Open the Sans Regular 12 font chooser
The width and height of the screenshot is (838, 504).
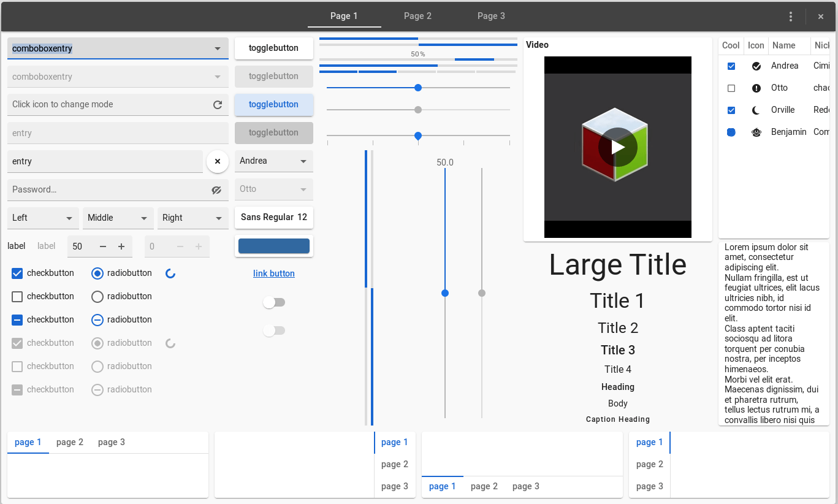[273, 217]
